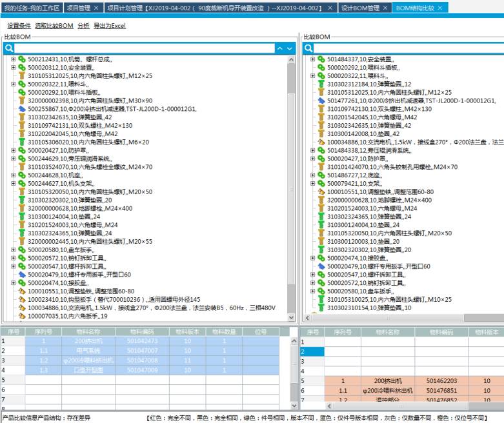The width and height of the screenshot is (504, 423).
Task: Click the green assembly icon for 500244628 机座
Action: pyautogui.click(x=21, y=175)
